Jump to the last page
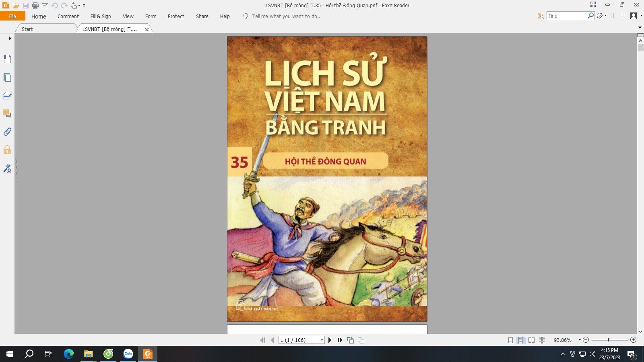This screenshot has width=644, height=362. click(340, 340)
